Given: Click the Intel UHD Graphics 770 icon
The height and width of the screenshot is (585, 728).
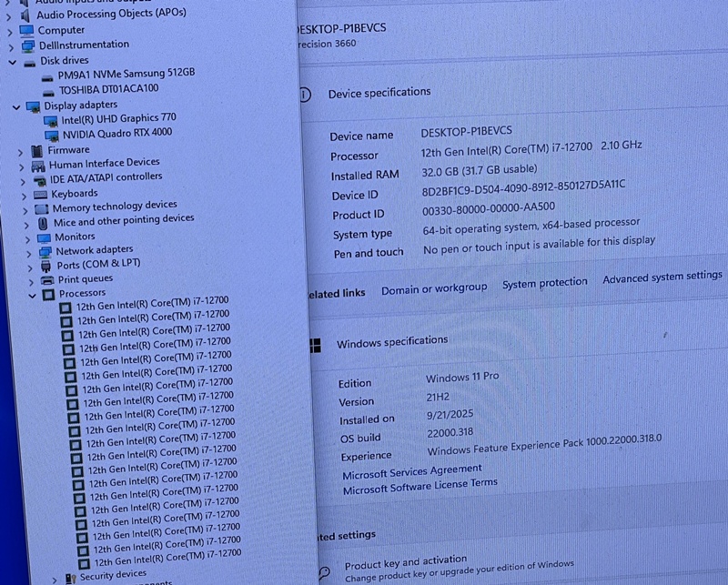Looking at the screenshot, I should pos(50,119).
